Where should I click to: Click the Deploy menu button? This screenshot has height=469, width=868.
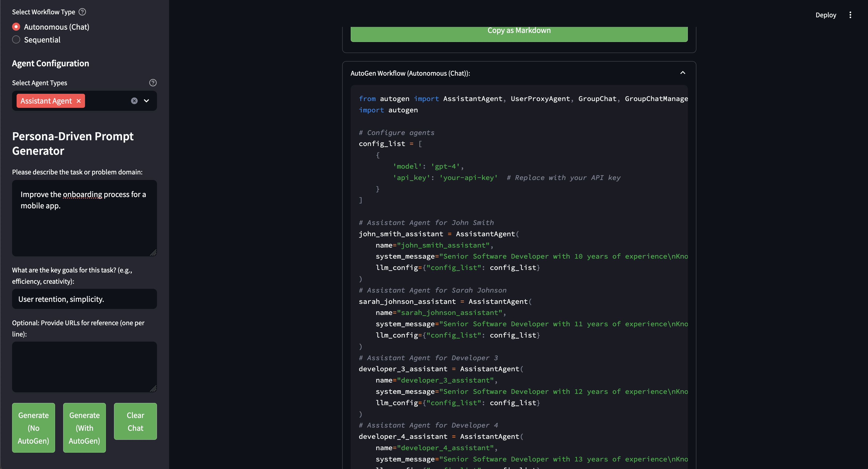pos(825,15)
